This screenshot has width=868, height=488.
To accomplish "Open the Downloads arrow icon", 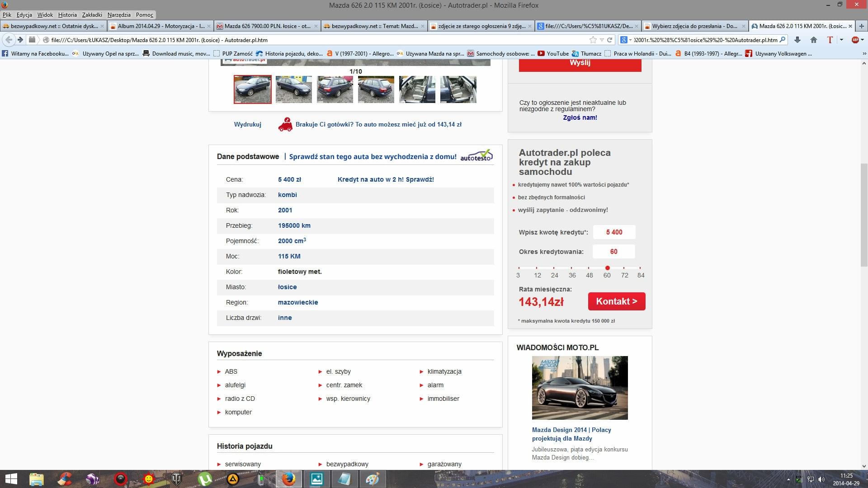I will [797, 40].
